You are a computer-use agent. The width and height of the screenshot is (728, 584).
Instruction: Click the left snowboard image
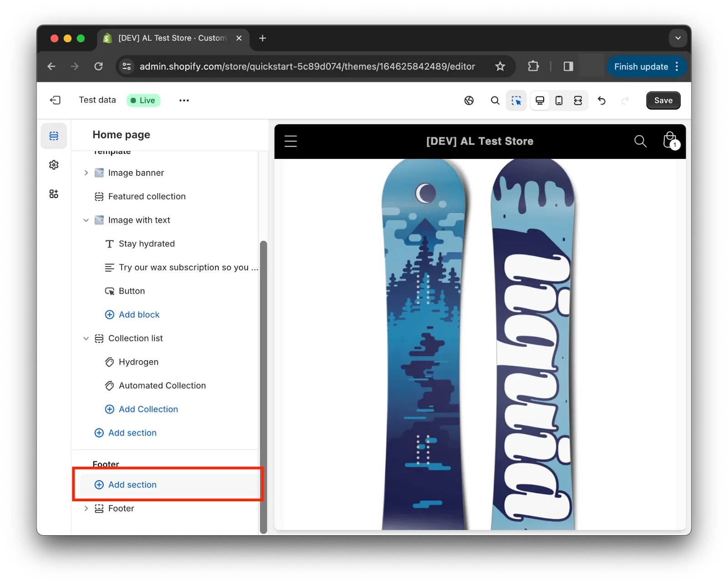(x=424, y=344)
